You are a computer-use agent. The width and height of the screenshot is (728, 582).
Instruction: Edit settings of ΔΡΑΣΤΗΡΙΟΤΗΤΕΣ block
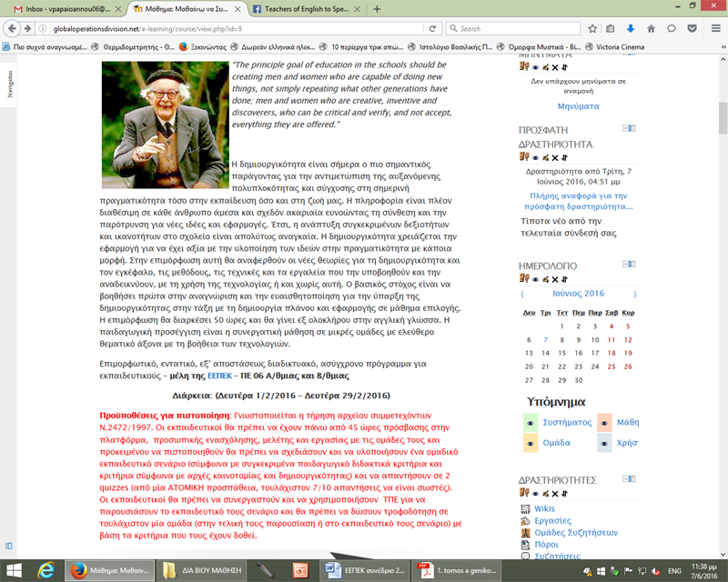point(545,494)
